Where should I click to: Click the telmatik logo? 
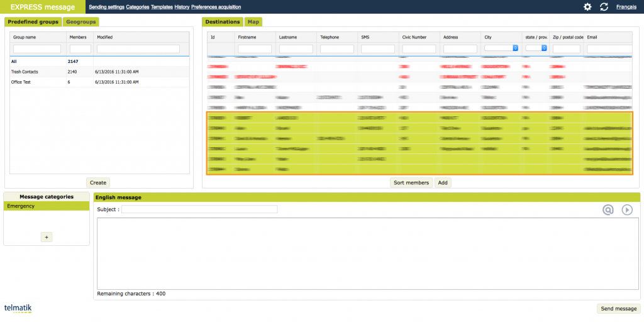click(x=18, y=309)
